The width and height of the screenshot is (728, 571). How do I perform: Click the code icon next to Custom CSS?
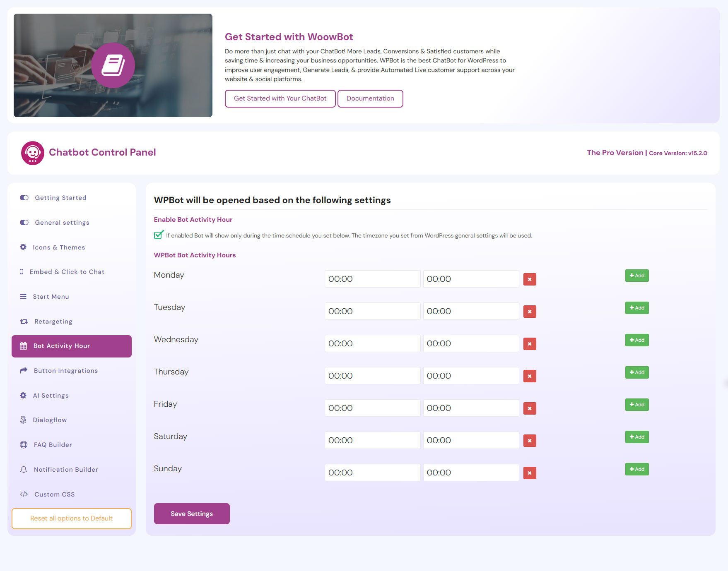click(24, 494)
